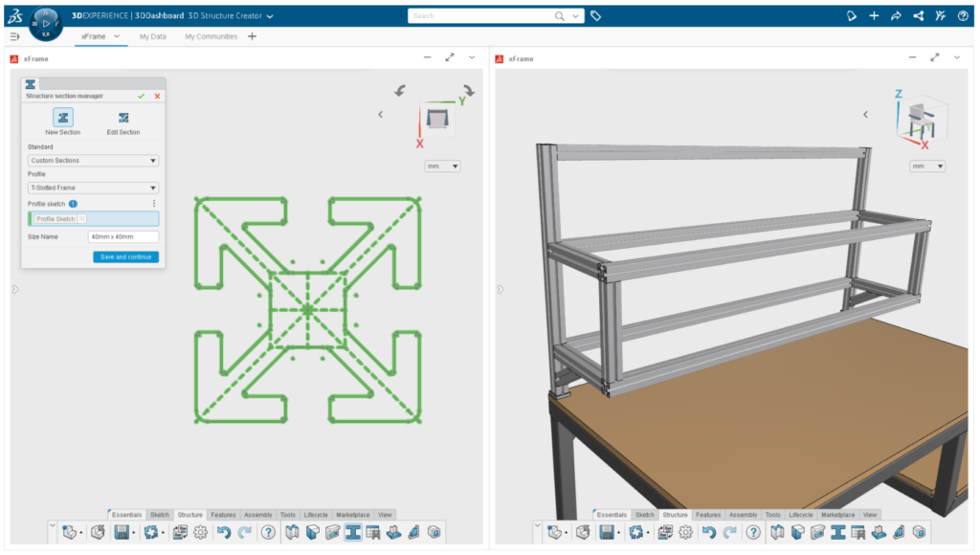The height and width of the screenshot is (555, 980).
Task: Confirm with the green checkmark in section manager
Action: coord(142,97)
